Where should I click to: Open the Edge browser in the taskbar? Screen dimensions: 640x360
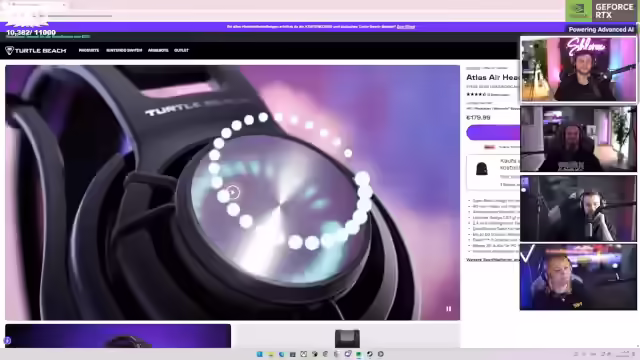coord(282,354)
